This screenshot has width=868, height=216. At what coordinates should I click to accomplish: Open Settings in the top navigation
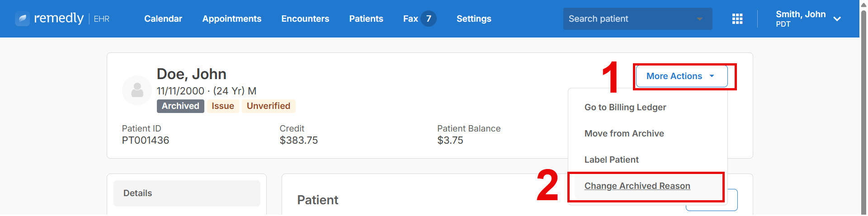474,19
